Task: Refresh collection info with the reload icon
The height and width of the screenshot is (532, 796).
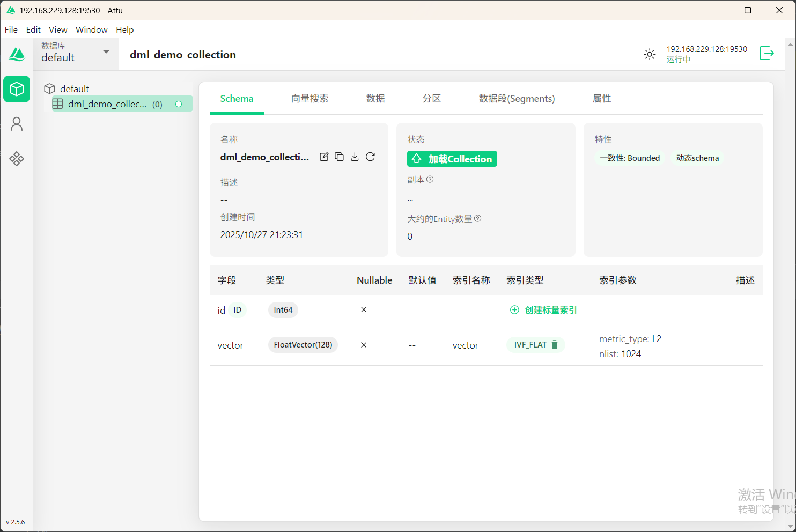Action: pos(370,157)
